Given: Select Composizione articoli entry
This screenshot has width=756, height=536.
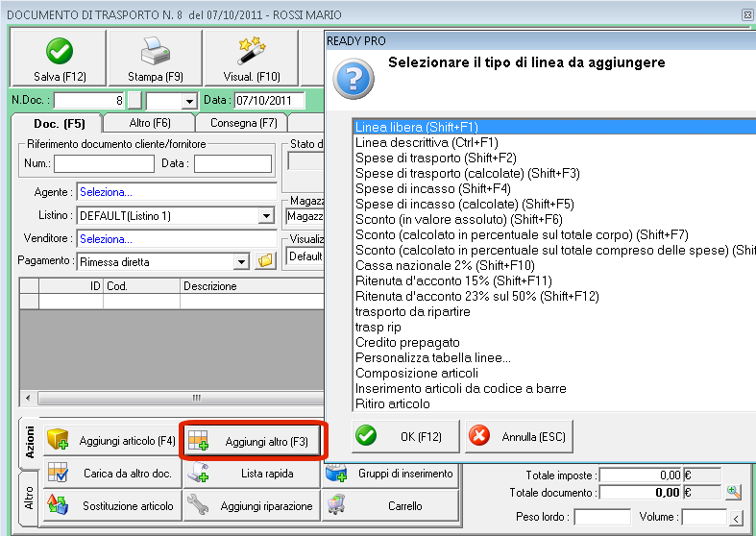Looking at the screenshot, I should [x=554, y=373].
